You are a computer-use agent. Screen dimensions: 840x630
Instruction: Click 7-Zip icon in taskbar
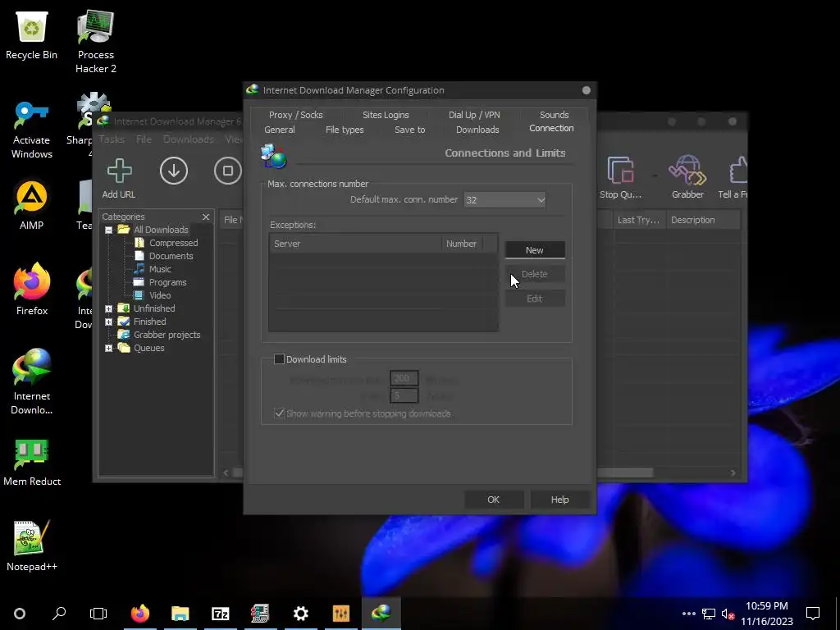click(220, 614)
